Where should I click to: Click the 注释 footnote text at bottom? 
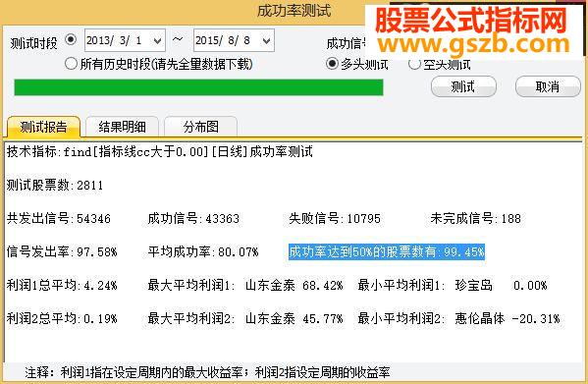pyautogui.click(x=207, y=372)
